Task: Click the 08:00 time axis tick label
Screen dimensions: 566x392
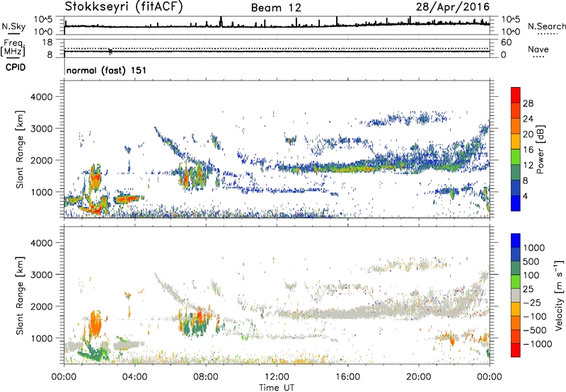Action: click(x=206, y=377)
